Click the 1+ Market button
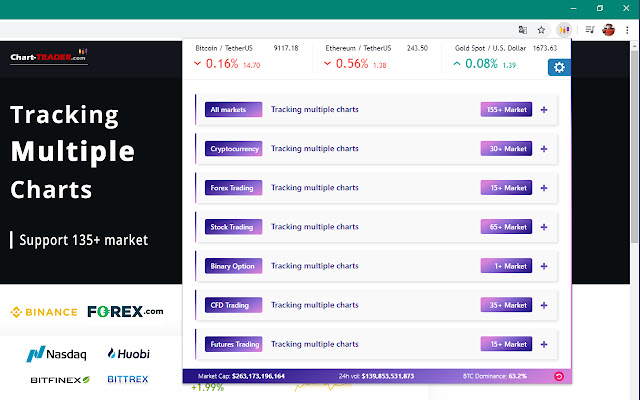Image resolution: width=640 pixels, height=400 pixels. point(506,266)
